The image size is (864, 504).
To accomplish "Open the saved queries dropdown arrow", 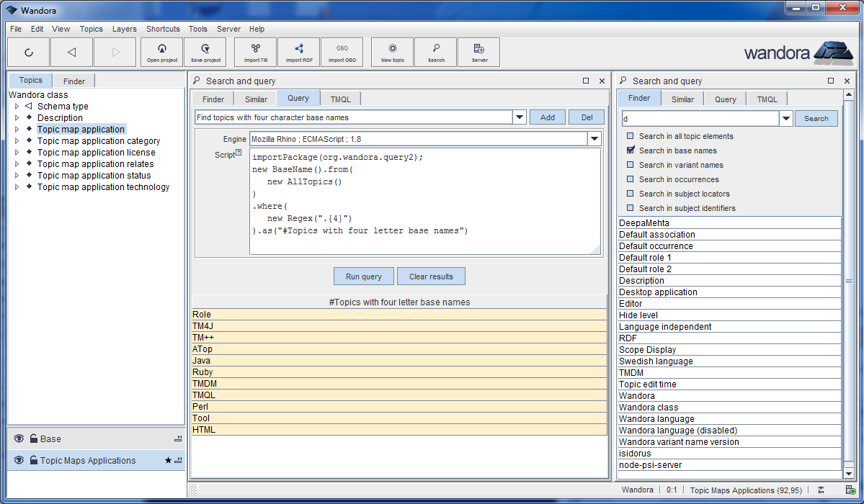I will (x=519, y=117).
